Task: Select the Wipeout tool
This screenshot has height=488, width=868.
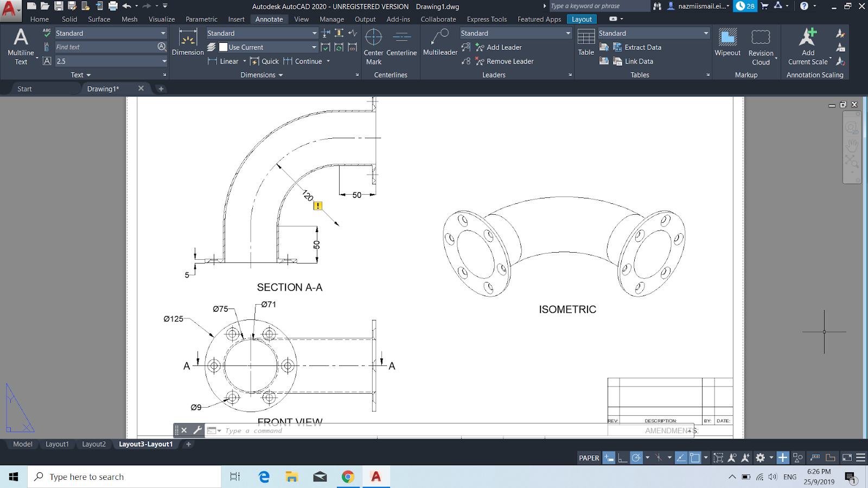Action: coord(727,42)
